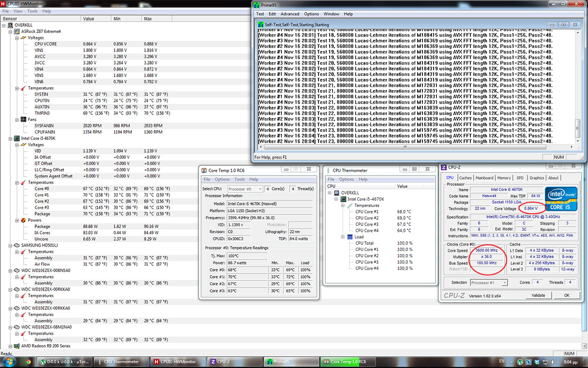Open the Window menu in Prime95
The image size is (588, 368).
331,14
